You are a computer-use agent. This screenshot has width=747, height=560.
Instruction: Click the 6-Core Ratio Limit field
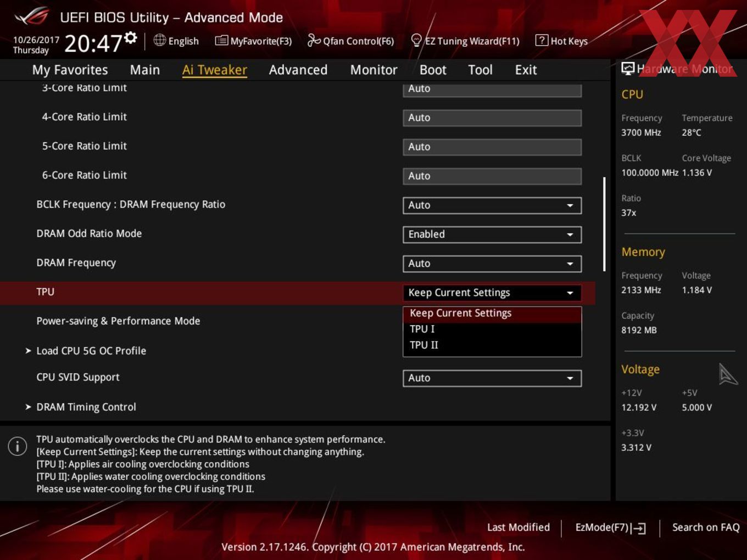coord(492,176)
